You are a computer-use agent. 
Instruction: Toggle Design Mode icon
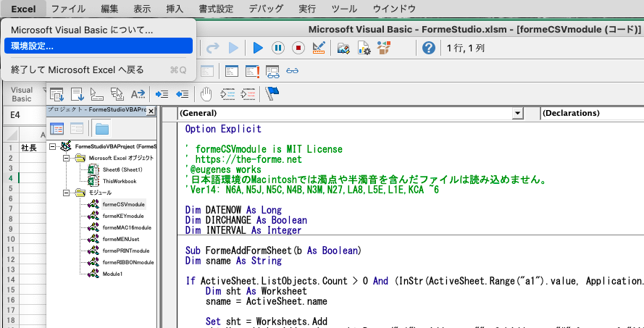click(318, 48)
